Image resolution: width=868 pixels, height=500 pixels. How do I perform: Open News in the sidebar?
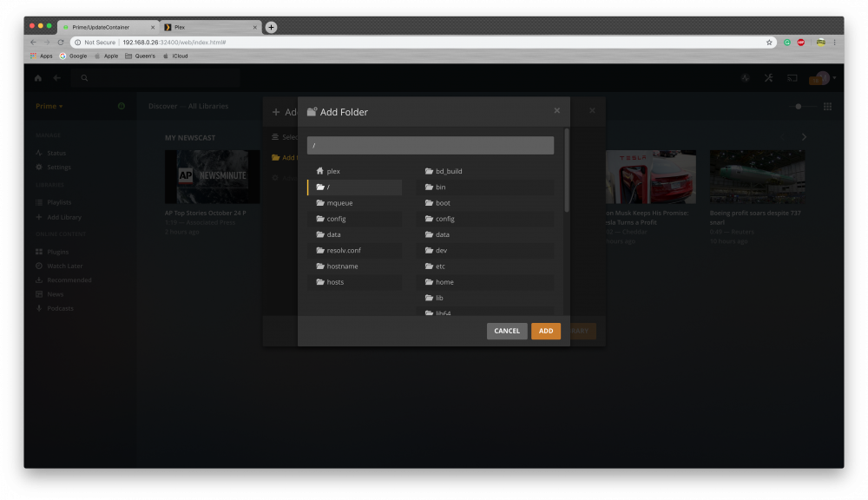coord(55,294)
